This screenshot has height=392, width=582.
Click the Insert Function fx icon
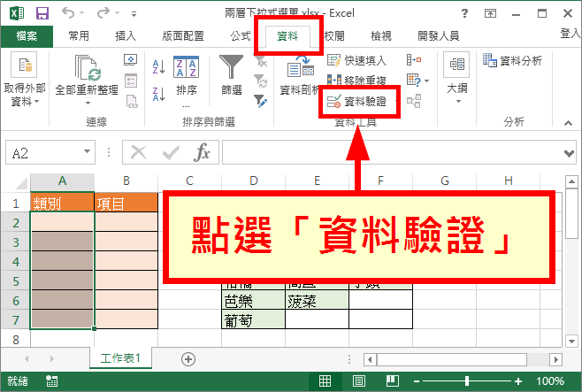[202, 152]
